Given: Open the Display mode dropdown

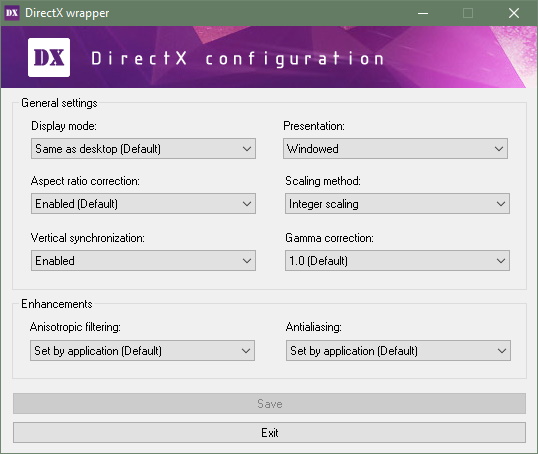Looking at the screenshot, I should coord(143,149).
